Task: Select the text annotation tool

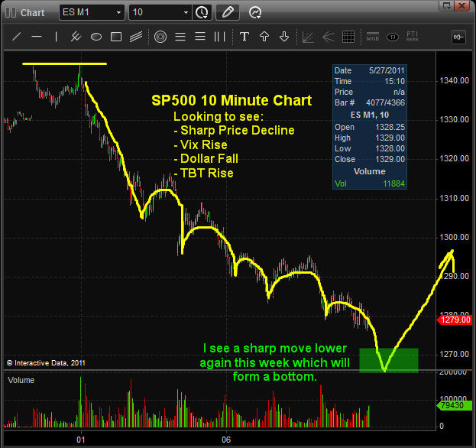Action: pos(244,36)
